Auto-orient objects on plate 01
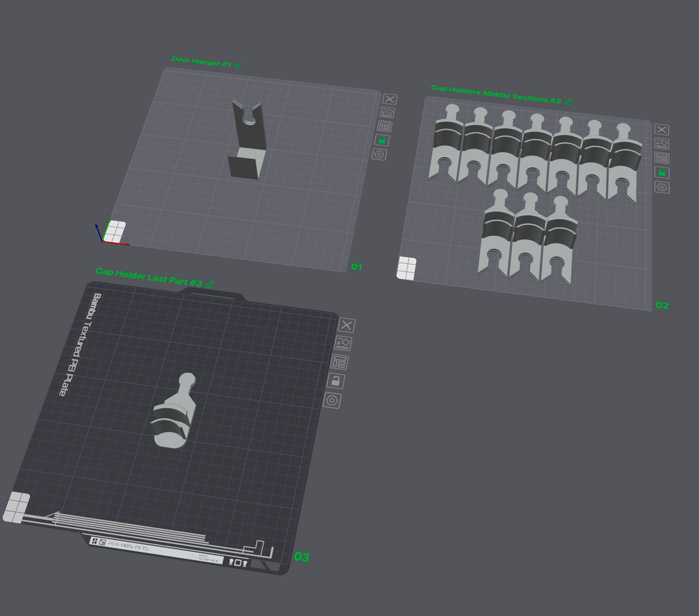699x616 pixels. pyautogui.click(x=387, y=113)
